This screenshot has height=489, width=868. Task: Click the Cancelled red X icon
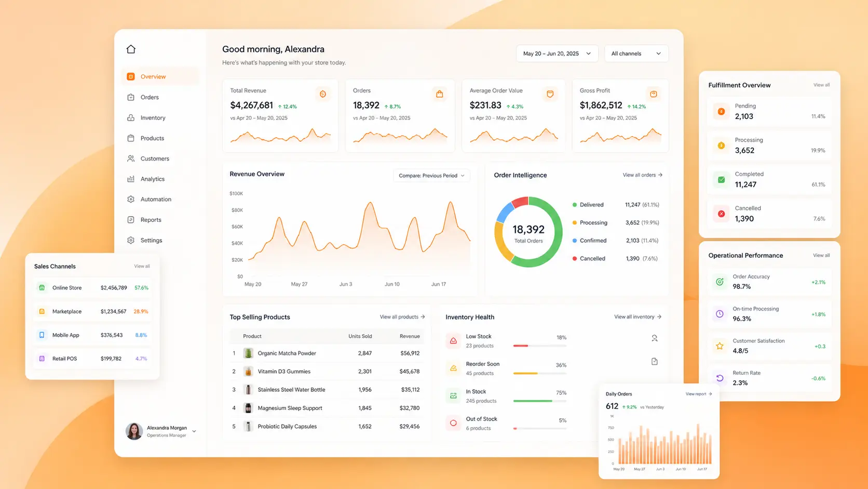[721, 214]
